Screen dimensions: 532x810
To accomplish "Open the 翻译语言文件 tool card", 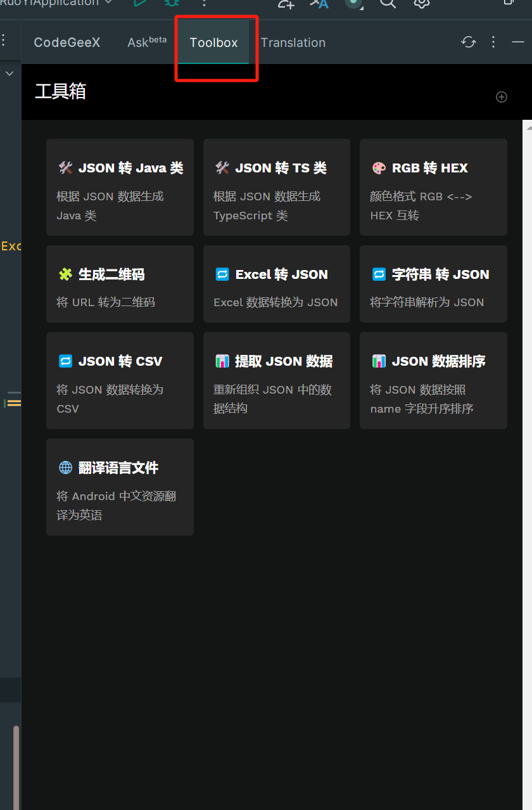I will [120, 487].
